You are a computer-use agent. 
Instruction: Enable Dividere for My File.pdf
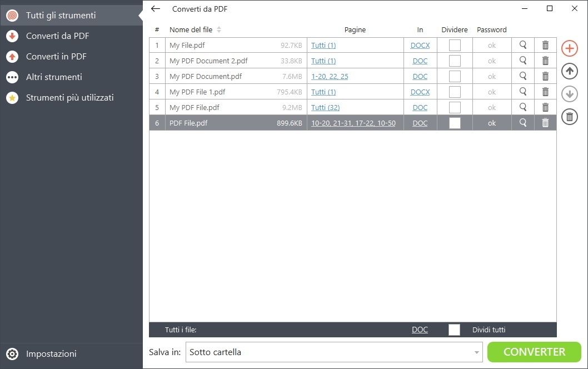click(x=454, y=45)
